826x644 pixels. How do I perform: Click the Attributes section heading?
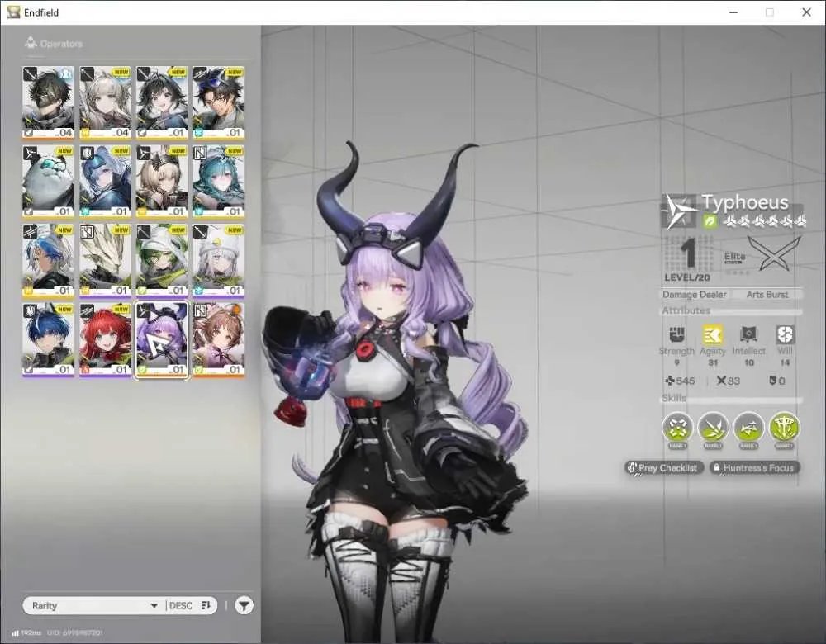[x=686, y=310]
